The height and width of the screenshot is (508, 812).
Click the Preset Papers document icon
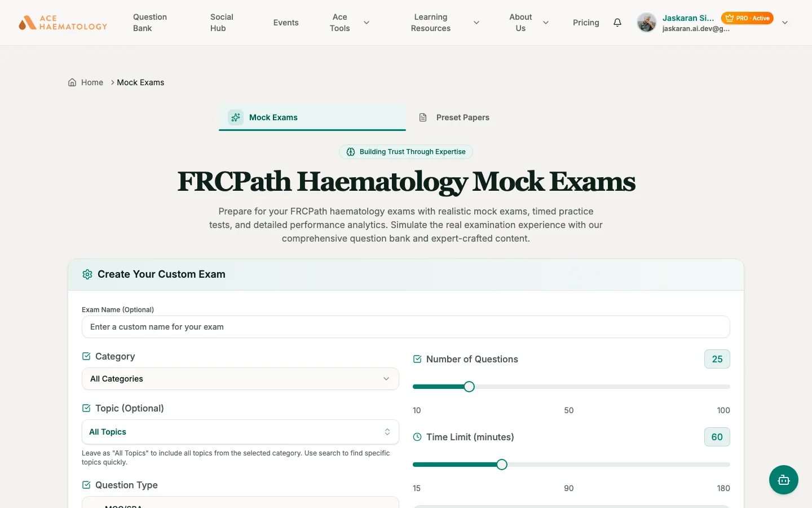click(423, 117)
